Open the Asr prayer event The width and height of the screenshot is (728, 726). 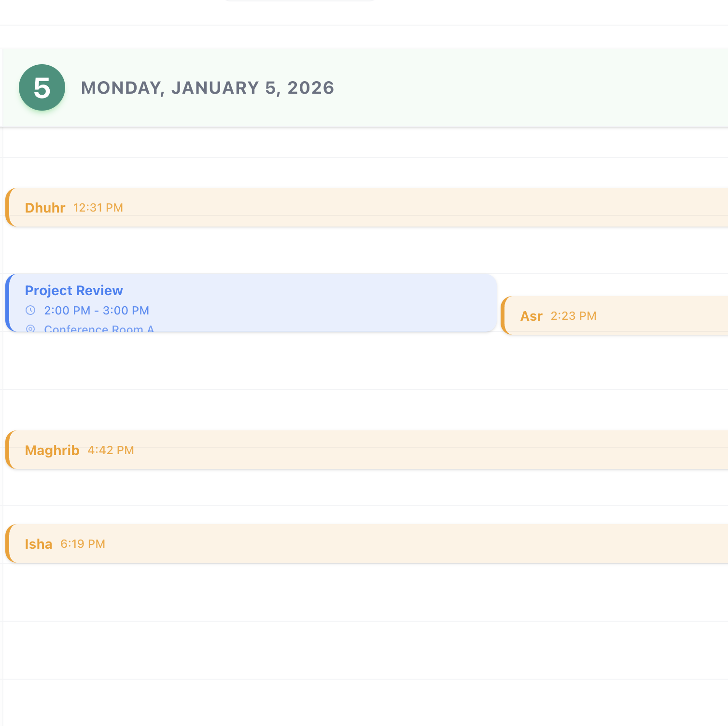click(603, 315)
